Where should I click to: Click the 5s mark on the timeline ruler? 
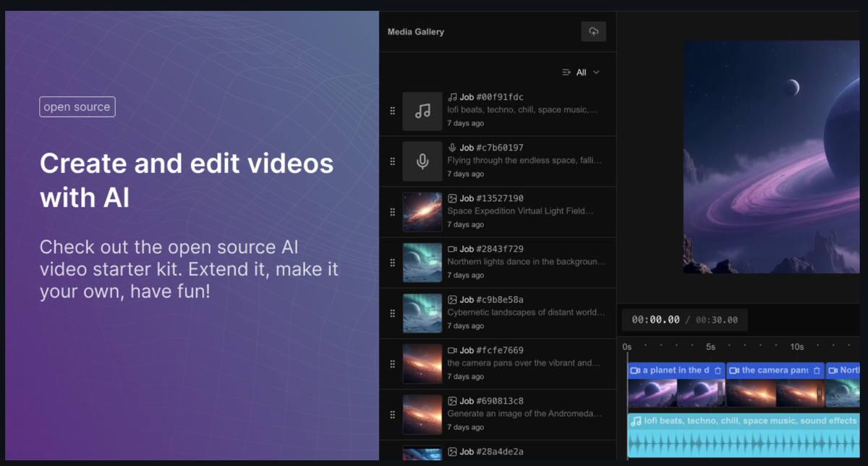pos(710,347)
